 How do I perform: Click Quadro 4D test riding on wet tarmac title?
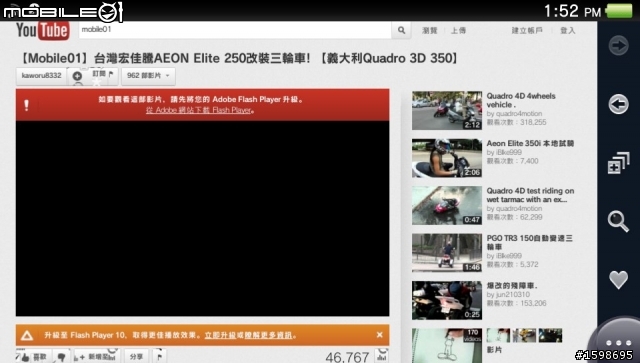(x=530, y=195)
